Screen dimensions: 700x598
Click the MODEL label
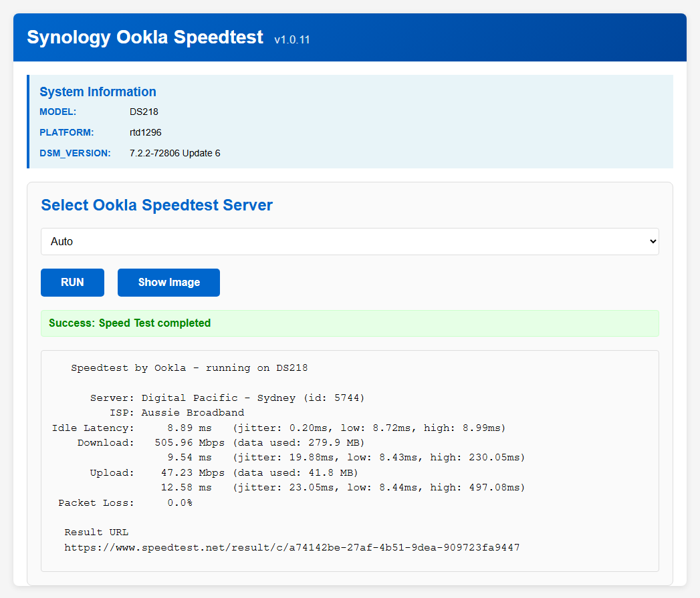point(58,112)
